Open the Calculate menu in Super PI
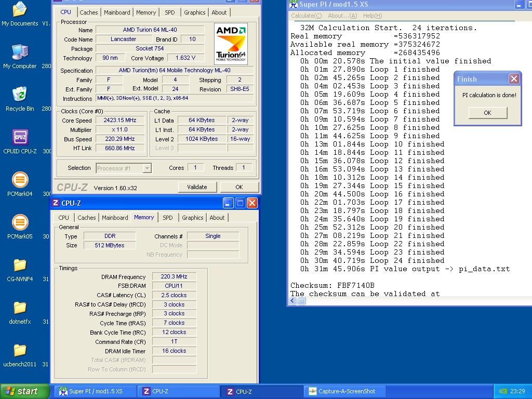The width and height of the screenshot is (532, 399). 306,16
